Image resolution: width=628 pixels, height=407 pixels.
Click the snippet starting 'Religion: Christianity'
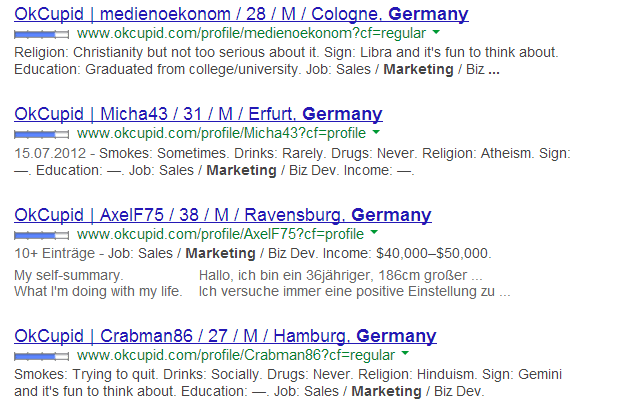(286, 61)
